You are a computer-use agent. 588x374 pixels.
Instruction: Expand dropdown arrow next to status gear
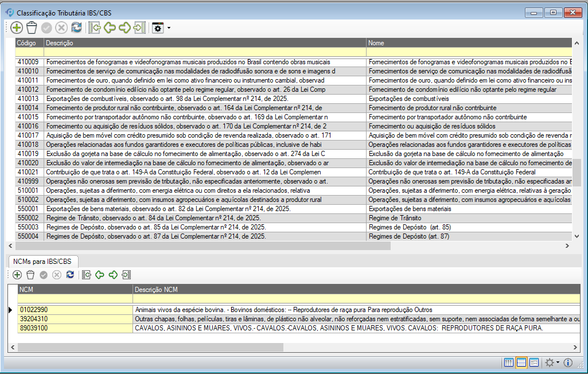[x=558, y=363]
